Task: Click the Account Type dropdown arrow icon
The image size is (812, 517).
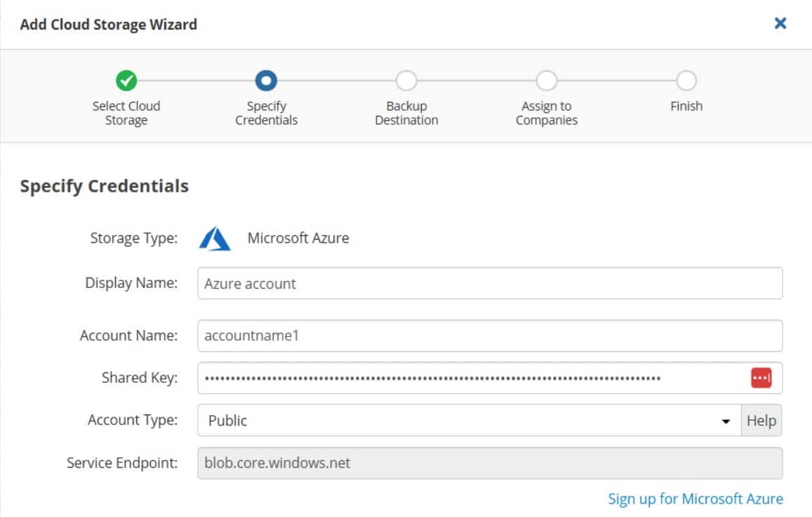Action: tap(727, 420)
